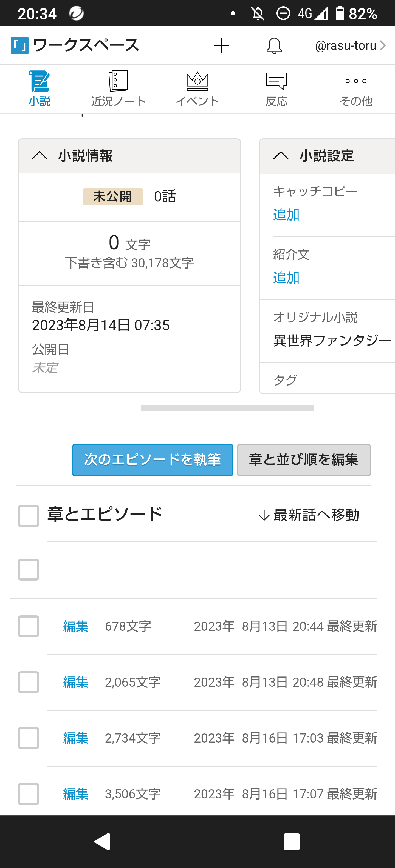Click 追加 link under キャッチコピー
The image size is (395, 868).
click(286, 215)
